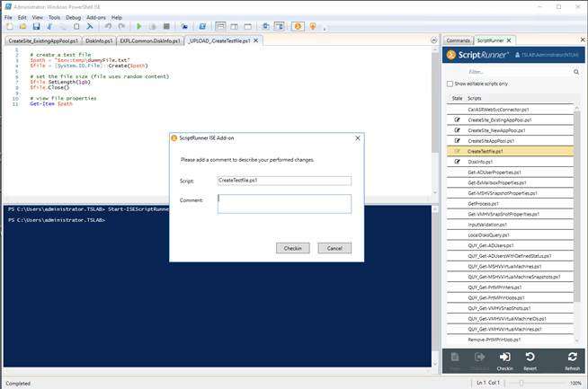Click the Revert icon in ScriptRunner bottom bar
This screenshot has width=588, height=389.
(530, 361)
